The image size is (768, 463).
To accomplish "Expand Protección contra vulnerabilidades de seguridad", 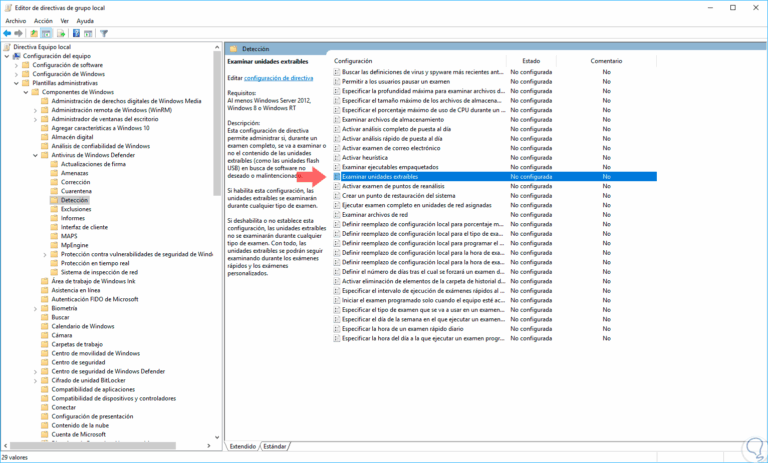I will pos(45,254).
